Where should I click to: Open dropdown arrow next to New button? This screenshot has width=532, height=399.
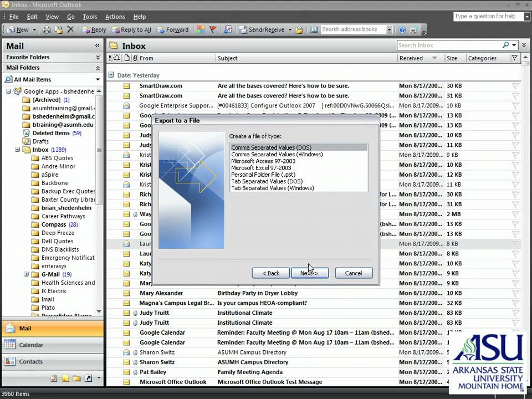34,30
